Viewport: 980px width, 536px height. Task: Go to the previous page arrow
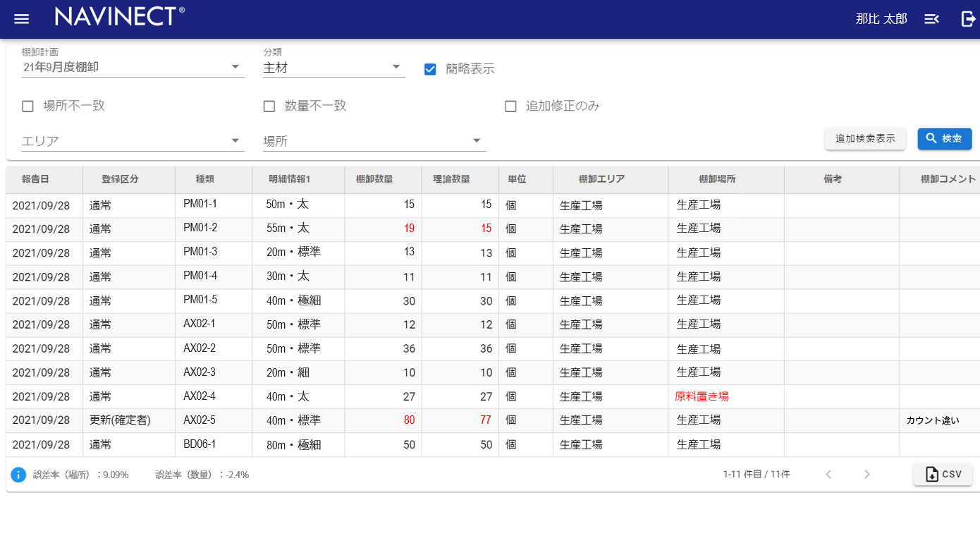829,475
